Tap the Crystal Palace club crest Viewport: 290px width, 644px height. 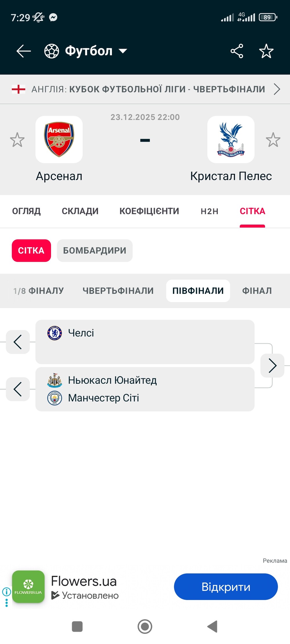231,139
